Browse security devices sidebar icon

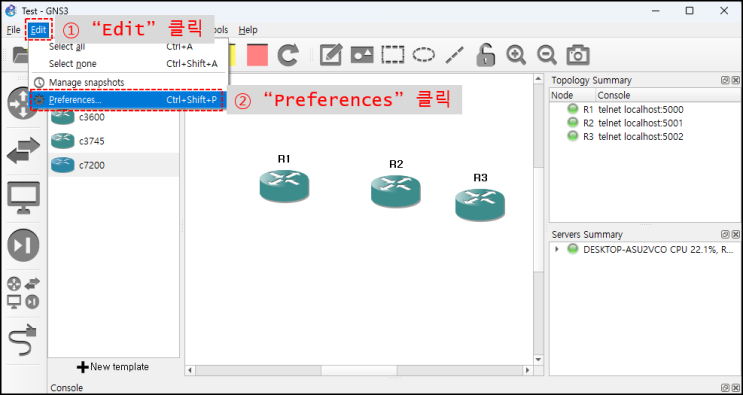point(23,245)
